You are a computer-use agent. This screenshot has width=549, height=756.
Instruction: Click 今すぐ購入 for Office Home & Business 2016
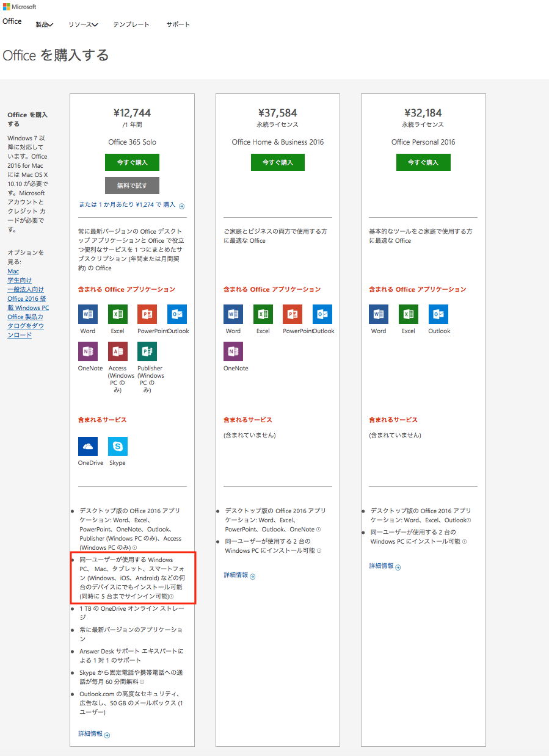pos(278,162)
